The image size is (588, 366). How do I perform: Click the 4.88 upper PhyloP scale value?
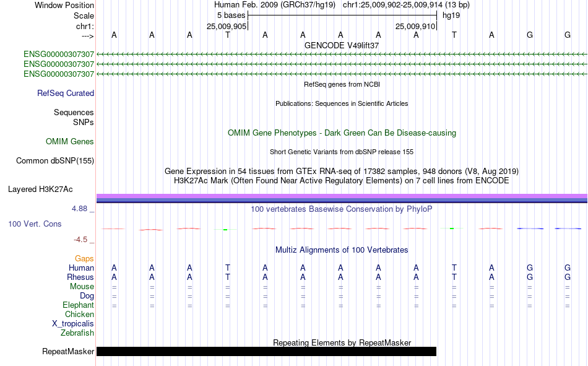[79, 209]
